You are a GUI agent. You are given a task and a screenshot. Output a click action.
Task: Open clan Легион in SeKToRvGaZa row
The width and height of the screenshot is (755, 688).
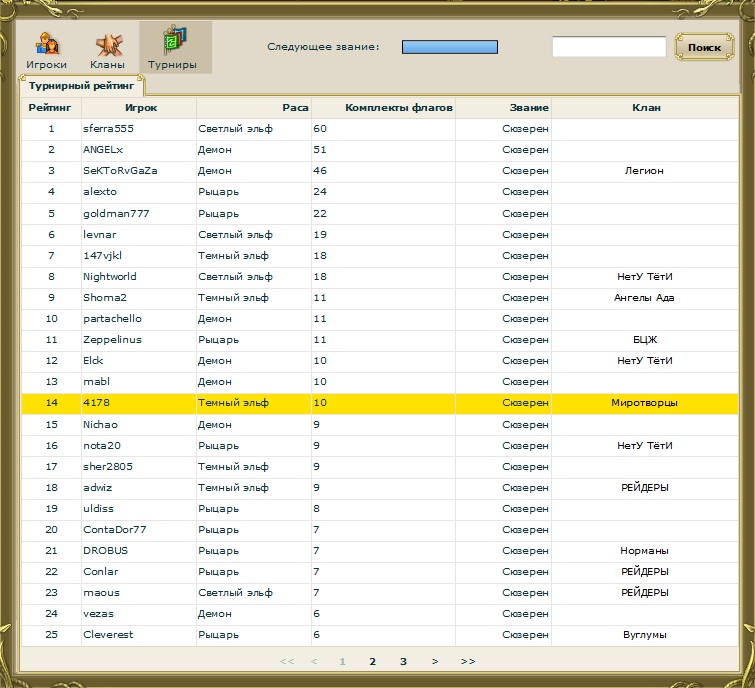644,170
